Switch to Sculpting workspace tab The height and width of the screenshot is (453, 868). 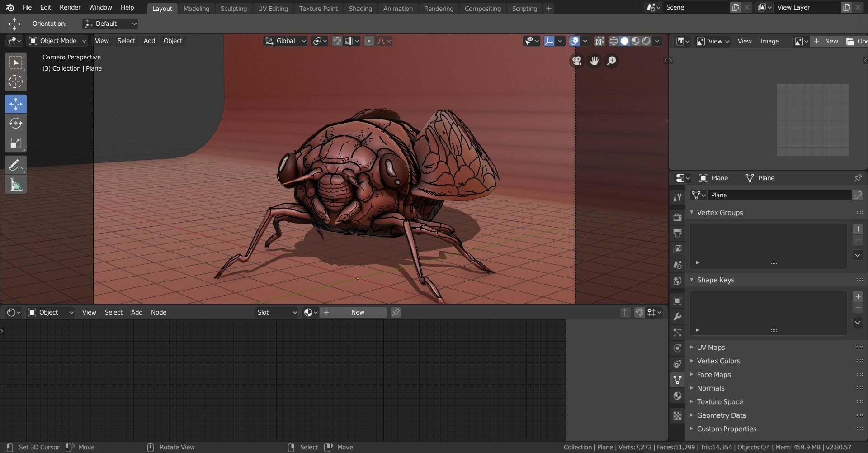[233, 9]
